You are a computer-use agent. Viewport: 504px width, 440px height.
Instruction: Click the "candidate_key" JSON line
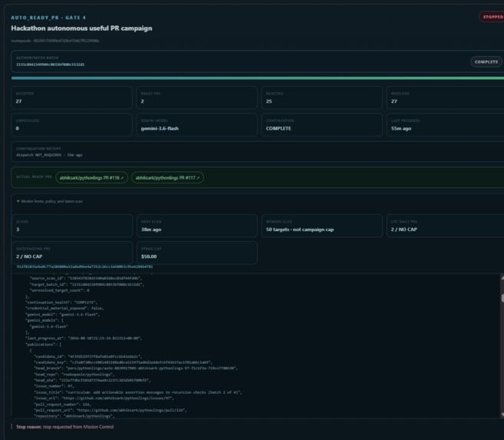click(x=123, y=362)
